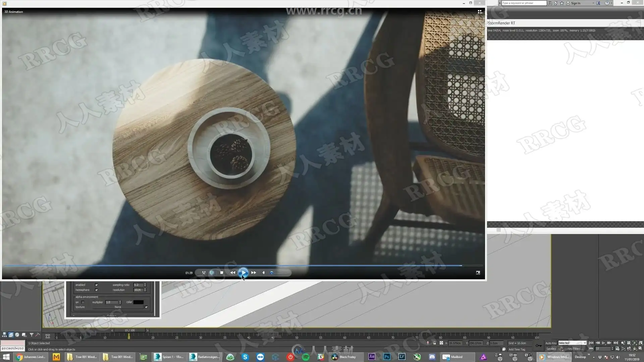The image size is (644, 362).
Task: Toggle selection lock padlock icon
Action: pos(434,343)
